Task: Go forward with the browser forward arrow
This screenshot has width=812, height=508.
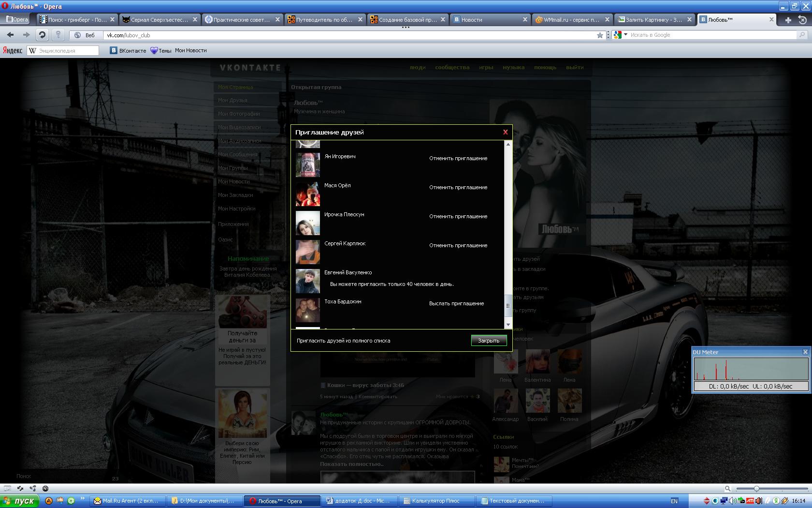Action: coord(26,35)
